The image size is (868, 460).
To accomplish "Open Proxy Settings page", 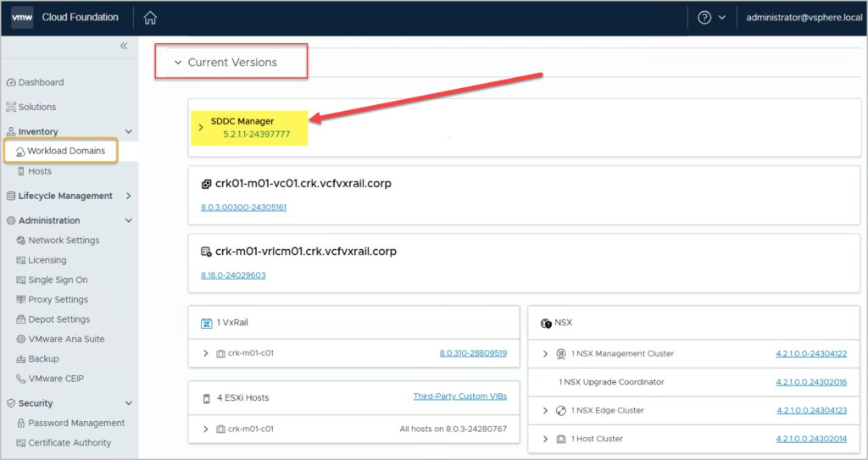I will [x=58, y=300].
